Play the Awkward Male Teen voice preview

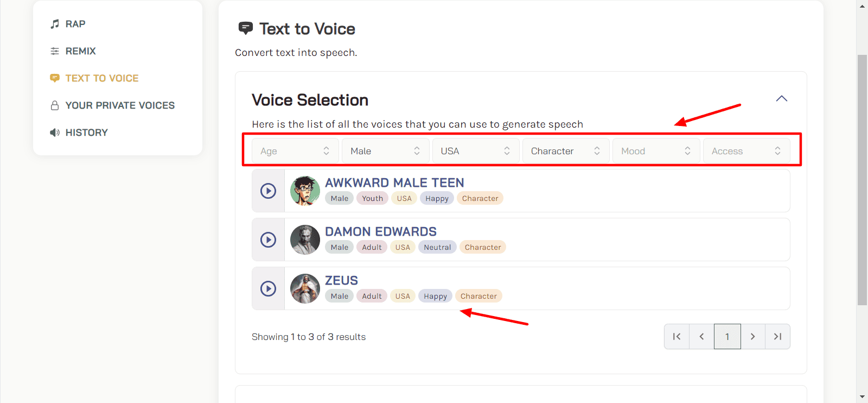click(x=268, y=191)
